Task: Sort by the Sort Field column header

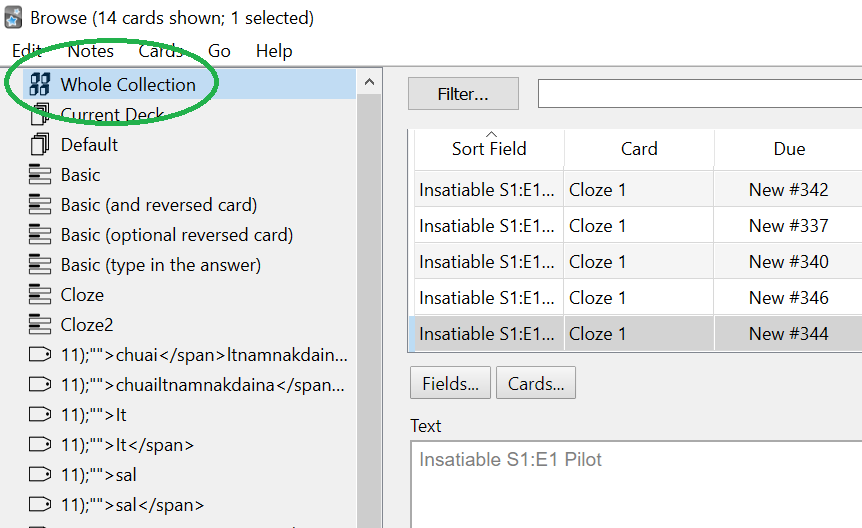Action: point(489,149)
